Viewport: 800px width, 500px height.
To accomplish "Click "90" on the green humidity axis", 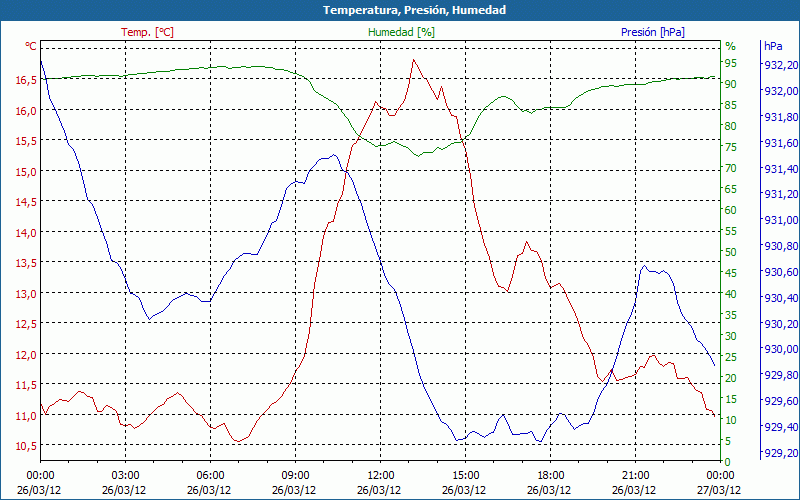I will pos(731,84).
